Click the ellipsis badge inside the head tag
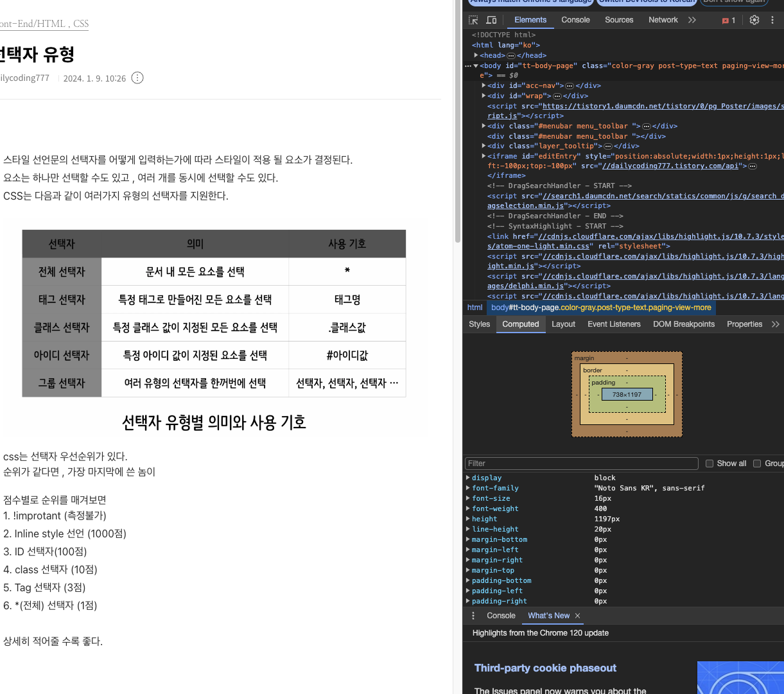 [x=511, y=55]
